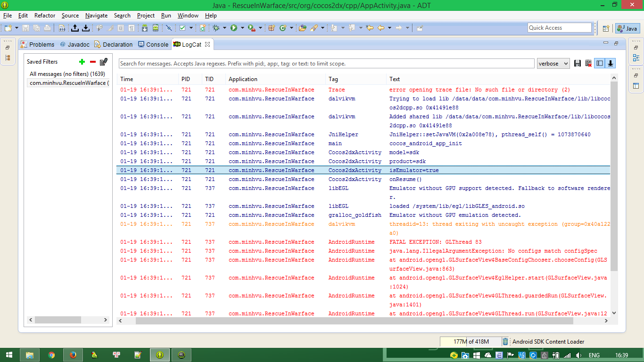Run garbage collector trash icon
The image size is (644, 362).
pos(505,342)
